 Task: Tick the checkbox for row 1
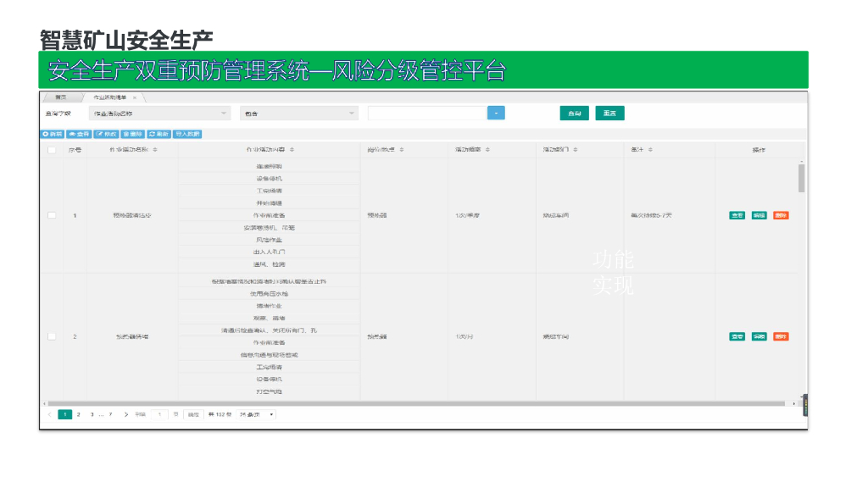(52, 215)
